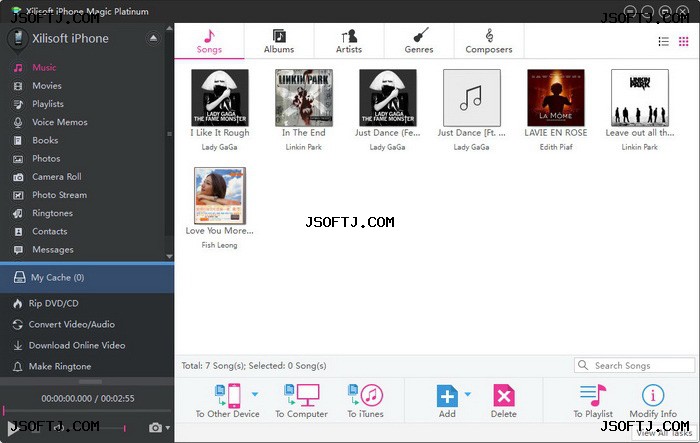This screenshot has height=443, width=700.
Task: Click the Books icon in sidebar
Action: (18, 141)
